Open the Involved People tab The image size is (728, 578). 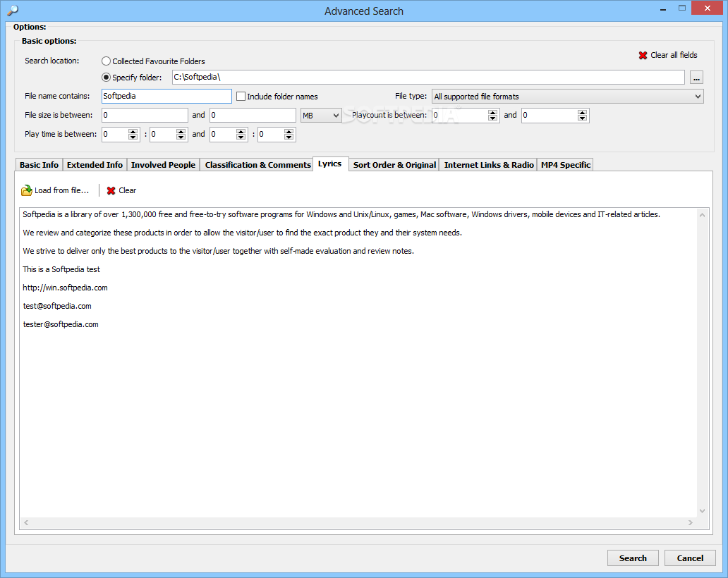tap(163, 165)
